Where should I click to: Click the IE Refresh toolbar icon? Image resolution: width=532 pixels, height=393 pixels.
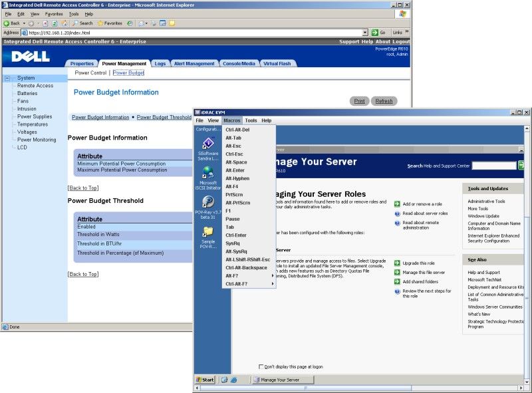(55, 23)
